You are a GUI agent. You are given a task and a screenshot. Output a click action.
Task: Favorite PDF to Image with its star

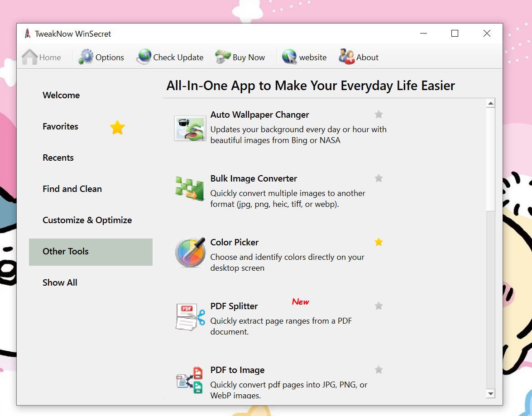(379, 369)
